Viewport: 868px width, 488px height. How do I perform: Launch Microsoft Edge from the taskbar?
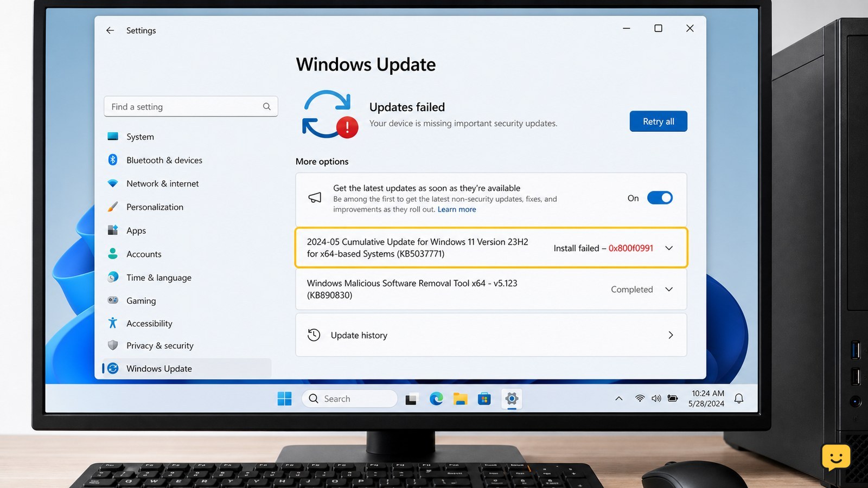click(x=436, y=399)
